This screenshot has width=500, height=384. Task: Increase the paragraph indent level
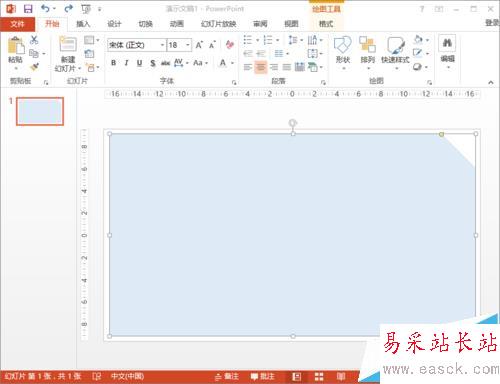[261, 53]
